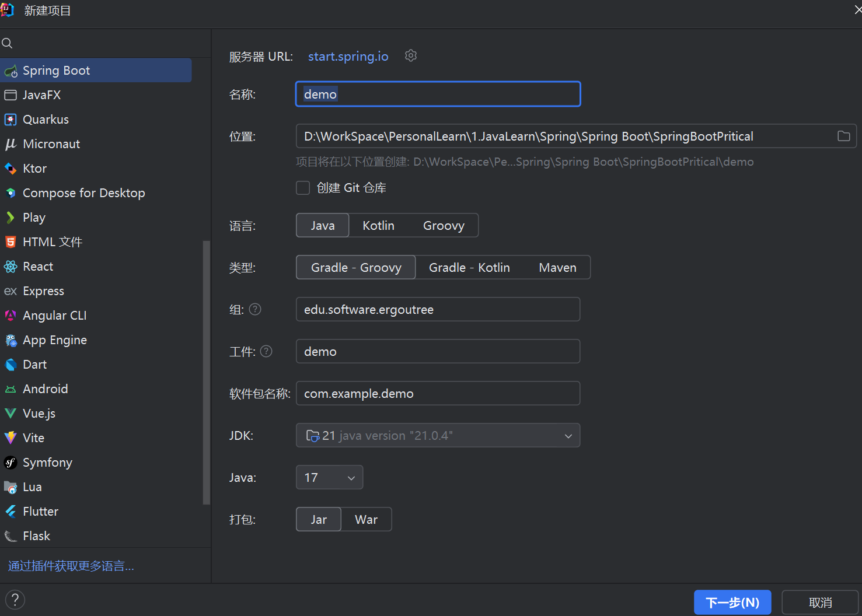Image resolution: width=862 pixels, height=616 pixels.
Task: Open the Java 17 version dropdown
Action: (x=329, y=477)
